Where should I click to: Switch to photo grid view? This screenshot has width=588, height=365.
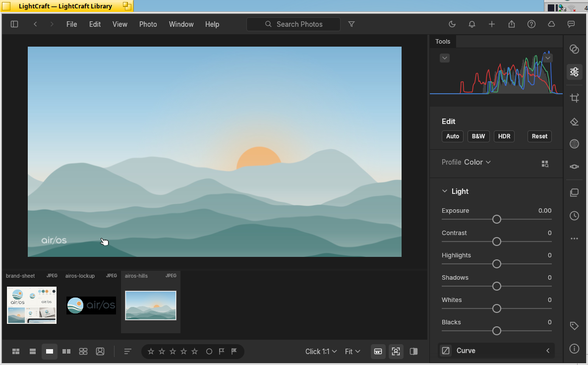[16, 352]
